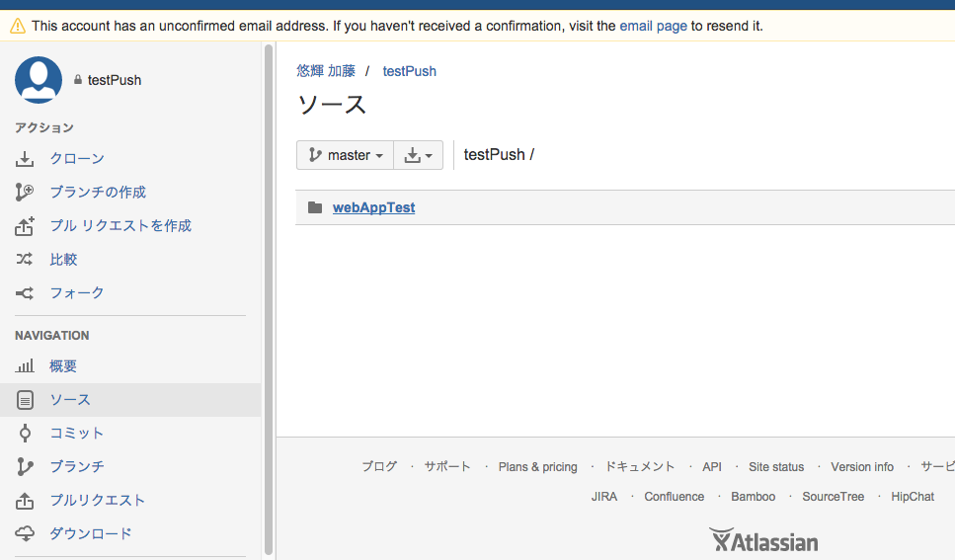Go to the ブランチ navigation item
Viewport: 955px width, 560px height.
tap(77, 466)
